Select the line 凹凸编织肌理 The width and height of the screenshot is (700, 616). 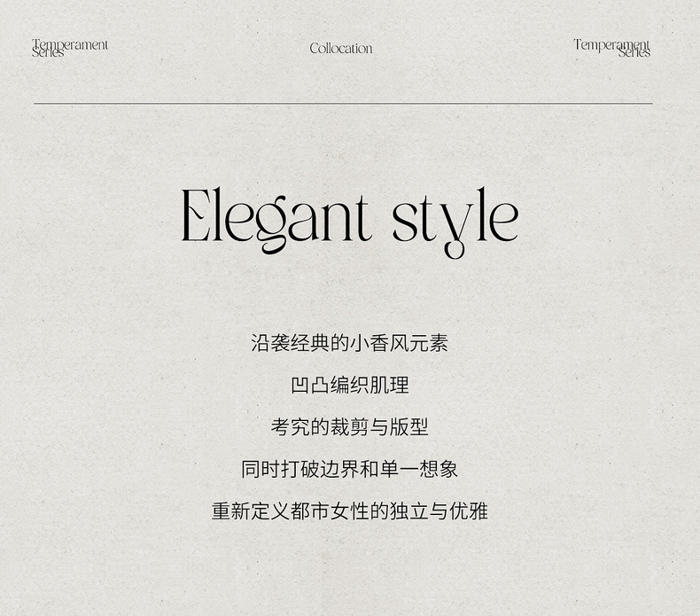(x=349, y=385)
